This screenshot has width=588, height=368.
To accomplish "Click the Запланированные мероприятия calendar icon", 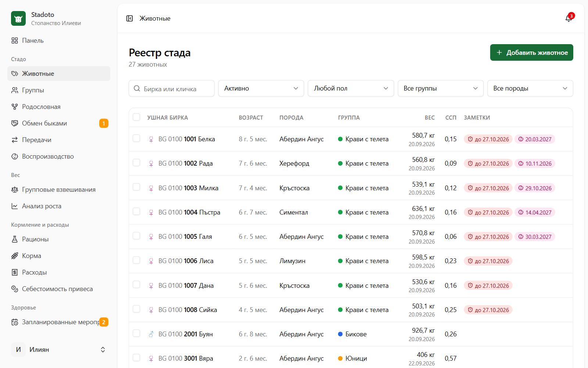I will pyautogui.click(x=15, y=322).
